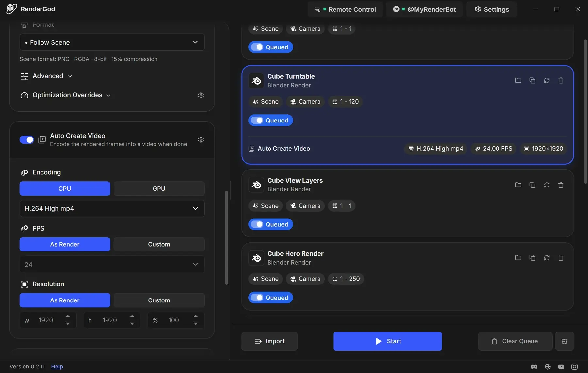Select Custom FPS option
This screenshot has width=588, height=373.
[159, 244]
